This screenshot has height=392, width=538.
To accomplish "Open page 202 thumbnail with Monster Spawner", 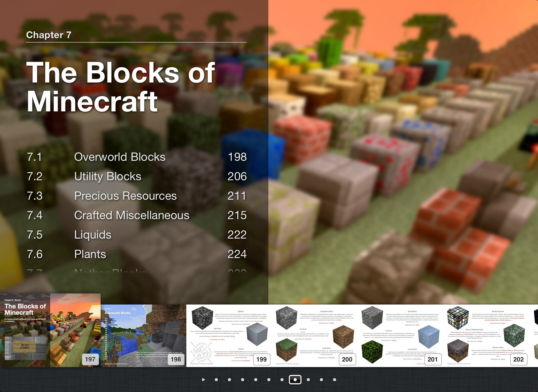I will [486, 335].
